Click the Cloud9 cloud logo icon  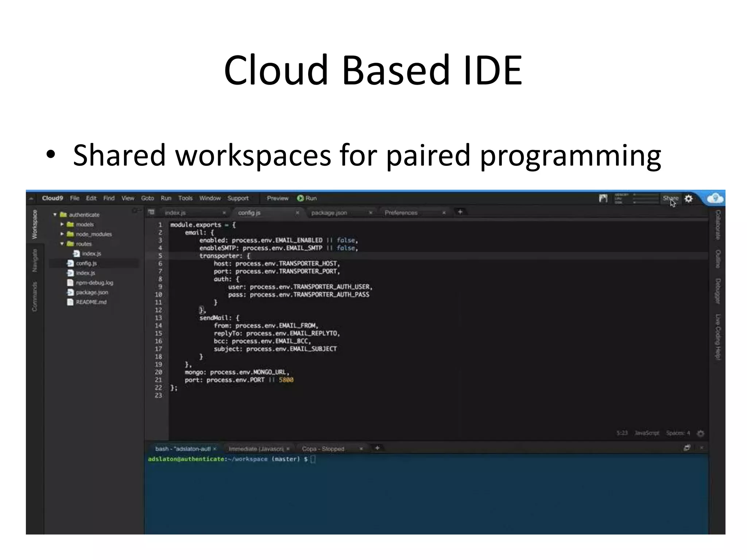pyautogui.click(x=715, y=199)
